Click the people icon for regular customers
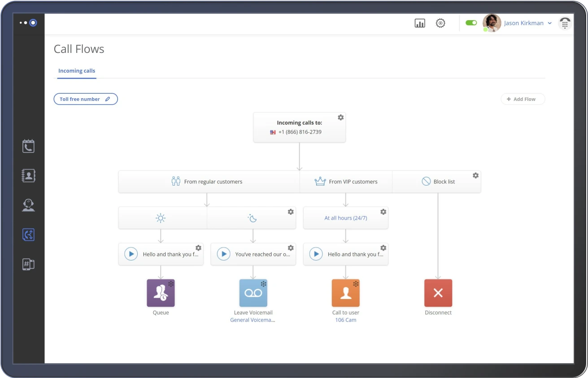 click(x=176, y=182)
